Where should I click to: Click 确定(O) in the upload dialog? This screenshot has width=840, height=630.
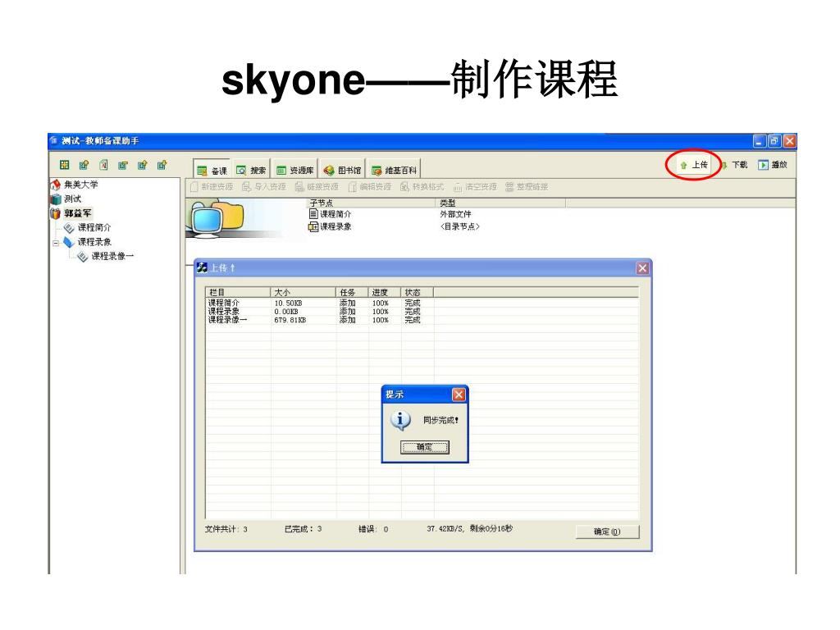pyautogui.click(x=608, y=532)
